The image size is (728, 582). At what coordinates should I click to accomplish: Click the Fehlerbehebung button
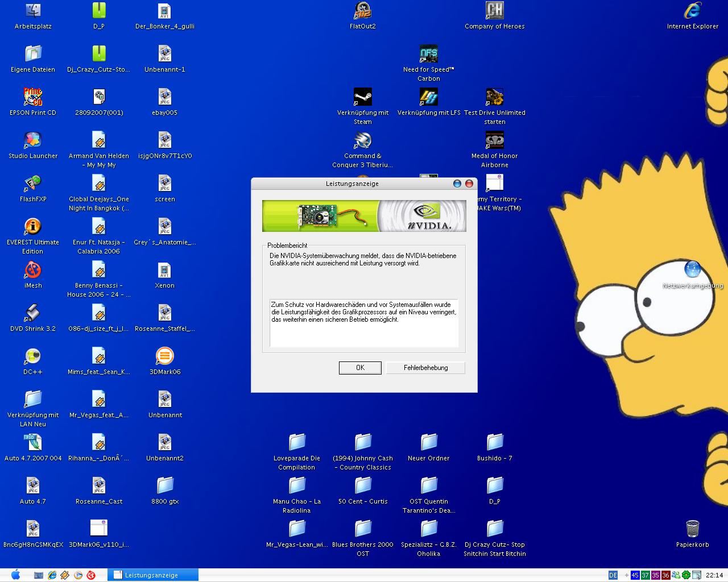[x=425, y=368]
